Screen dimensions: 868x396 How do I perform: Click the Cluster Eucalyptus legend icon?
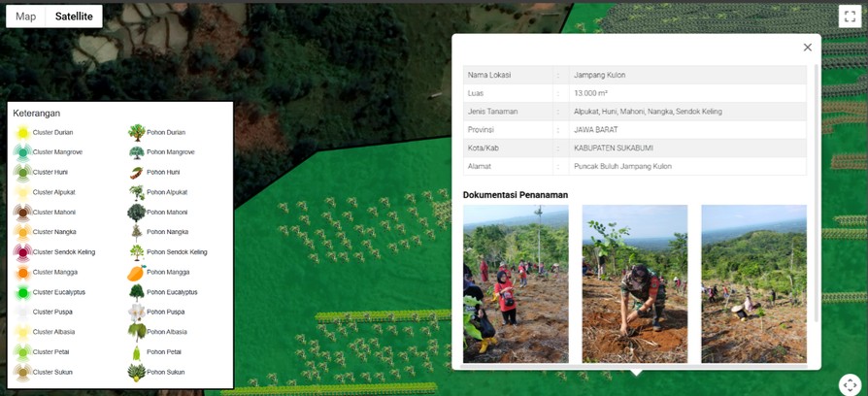[x=22, y=292]
